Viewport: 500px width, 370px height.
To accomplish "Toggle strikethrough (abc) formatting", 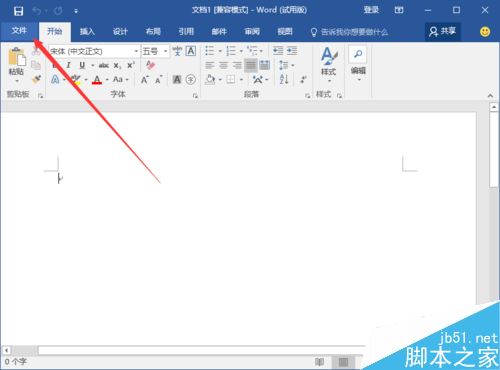I will [x=104, y=65].
